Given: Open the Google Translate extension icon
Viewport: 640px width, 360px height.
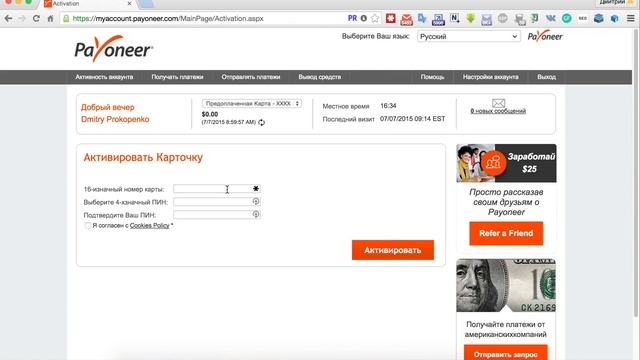Looking at the screenshot, I should 422,18.
